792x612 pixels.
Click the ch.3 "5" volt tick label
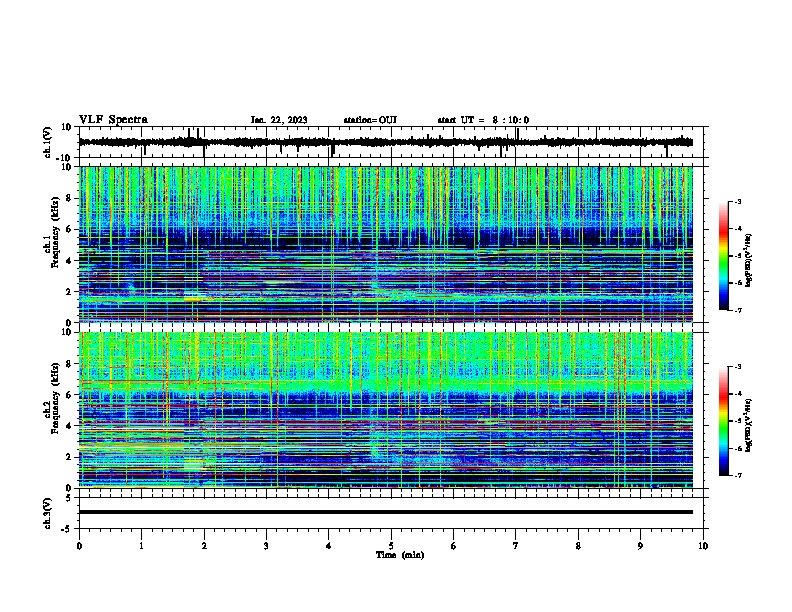(69, 497)
